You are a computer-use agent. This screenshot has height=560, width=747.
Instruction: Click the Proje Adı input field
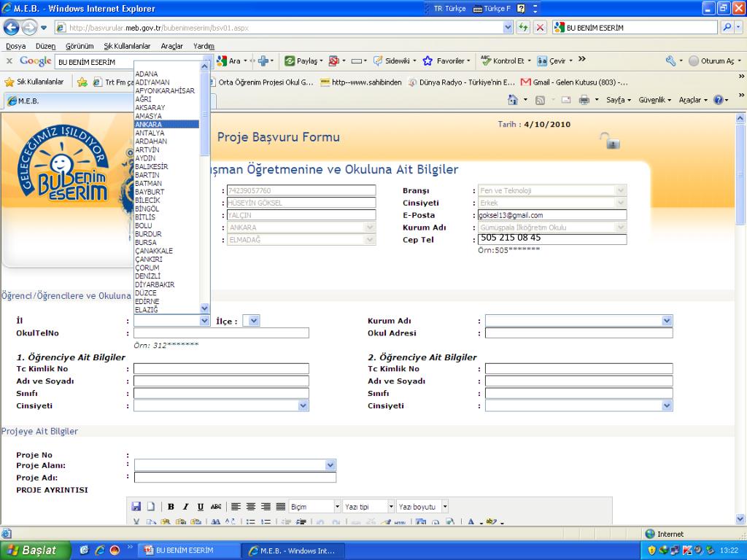tap(235, 477)
